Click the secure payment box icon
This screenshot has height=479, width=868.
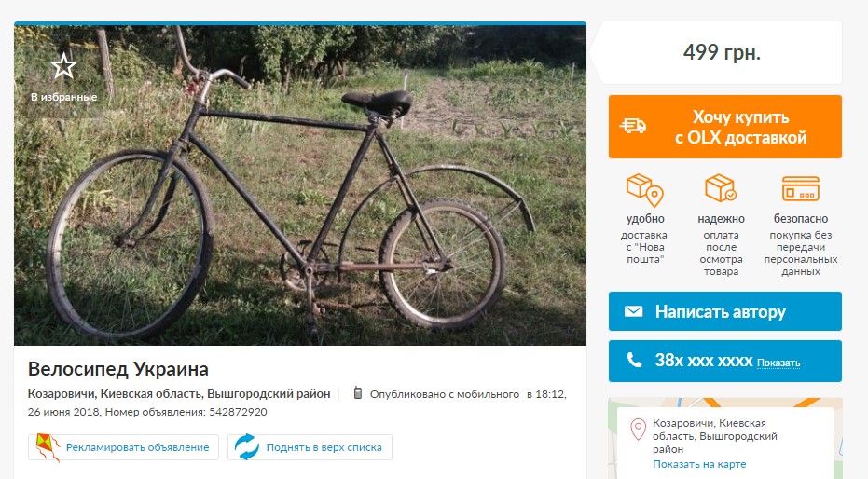pyautogui.click(x=721, y=189)
